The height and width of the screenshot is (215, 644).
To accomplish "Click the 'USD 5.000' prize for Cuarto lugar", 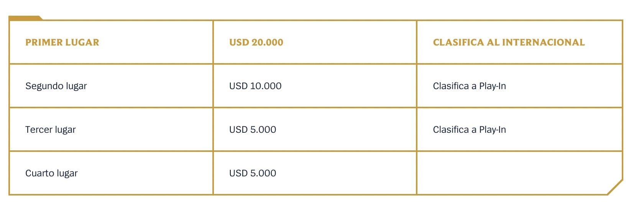I will (253, 173).
